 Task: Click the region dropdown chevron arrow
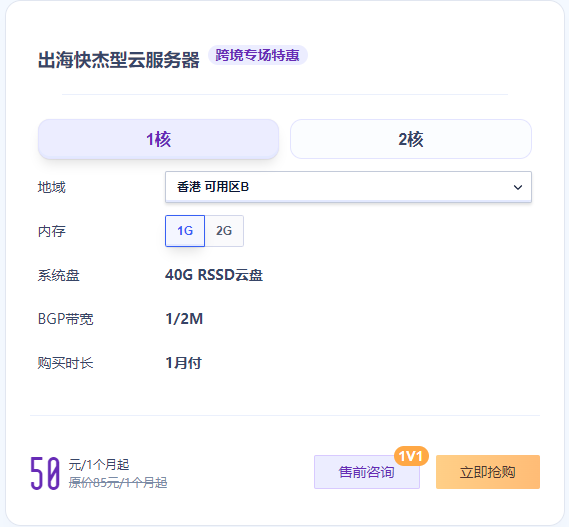[x=518, y=187]
